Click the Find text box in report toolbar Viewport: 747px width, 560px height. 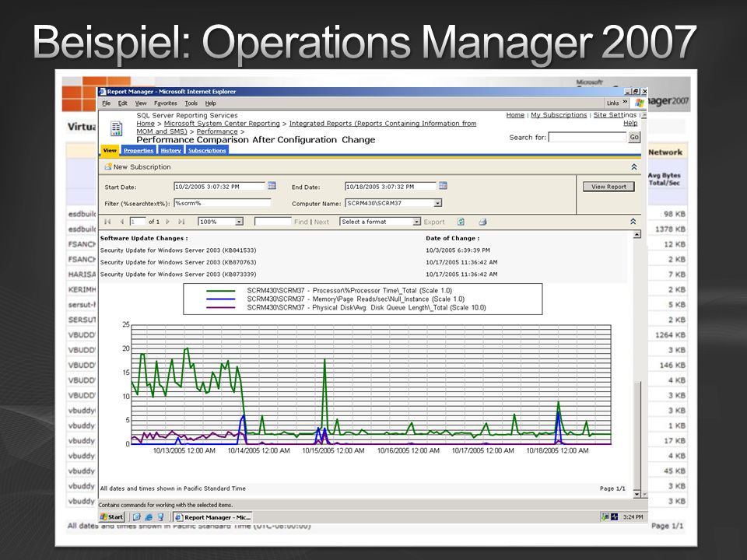coord(273,222)
